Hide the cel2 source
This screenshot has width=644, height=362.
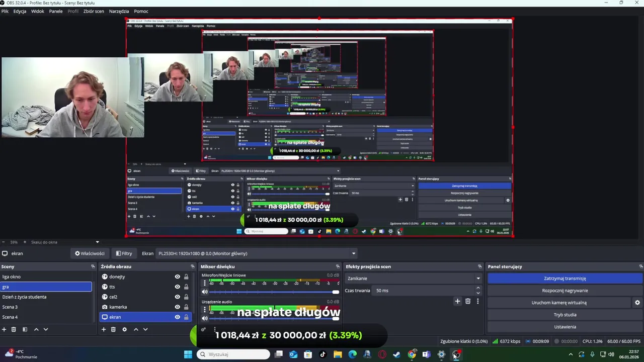[x=177, y=297]
